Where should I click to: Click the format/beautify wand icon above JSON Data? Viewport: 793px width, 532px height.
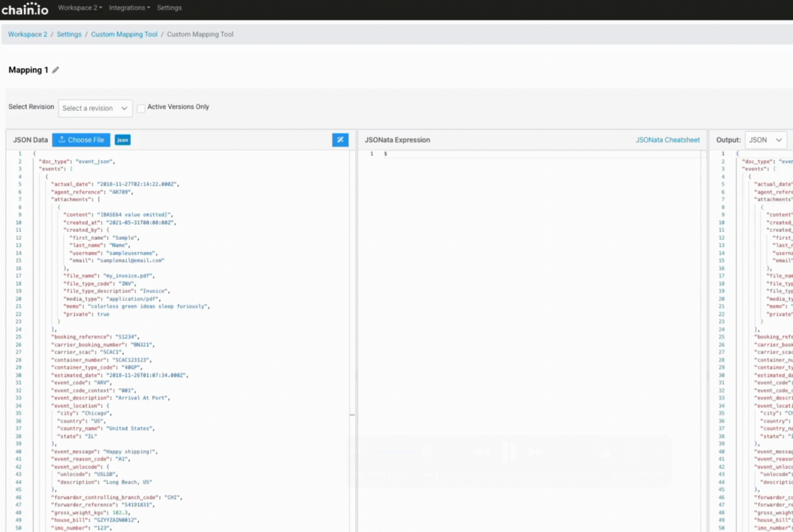click(x=340, y=140)
